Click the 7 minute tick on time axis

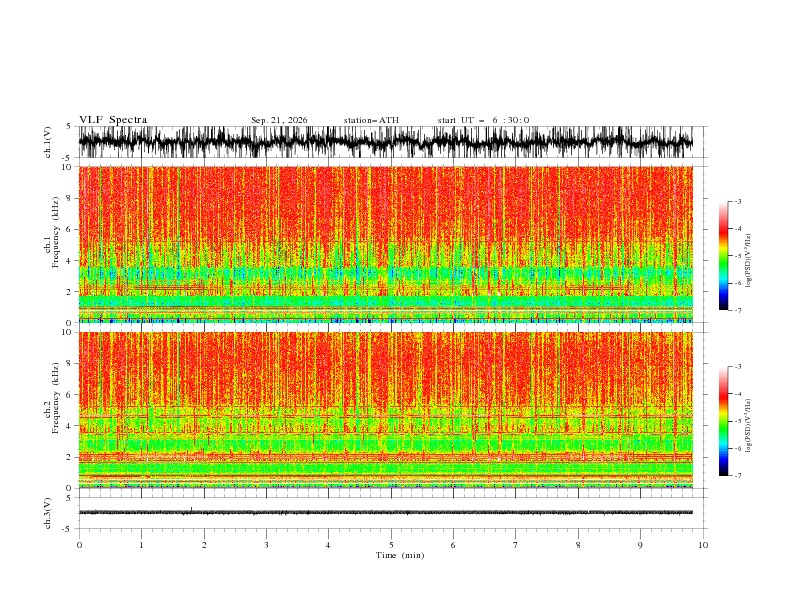pos(516,545)
